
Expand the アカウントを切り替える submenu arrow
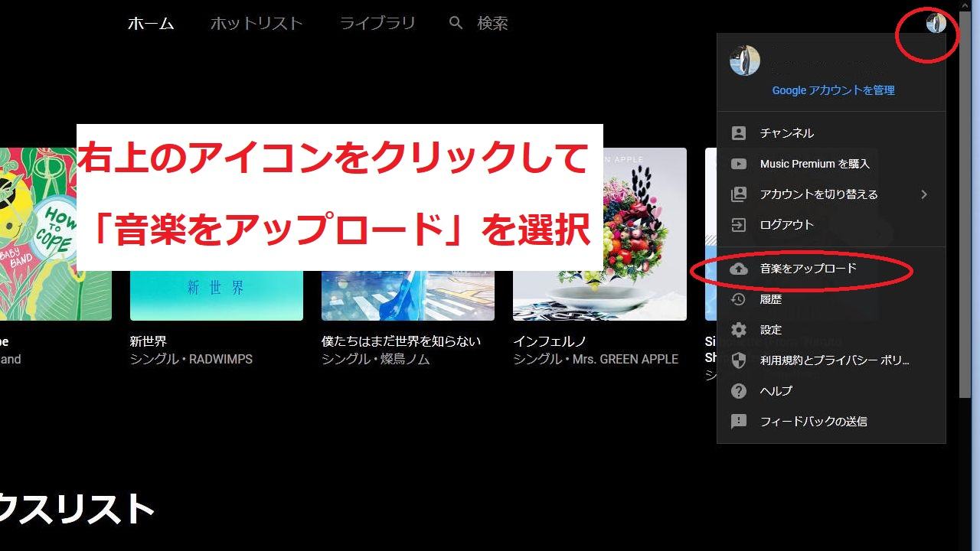924,194
